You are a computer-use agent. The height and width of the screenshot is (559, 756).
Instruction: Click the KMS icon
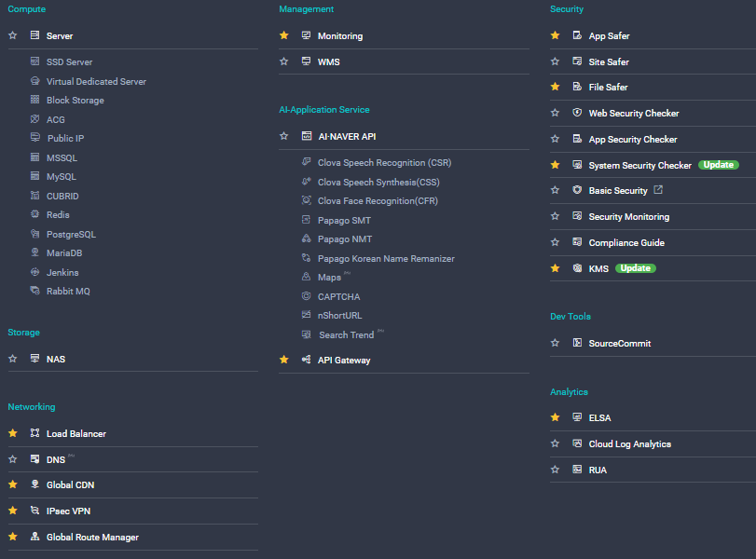tap(577, 268)
